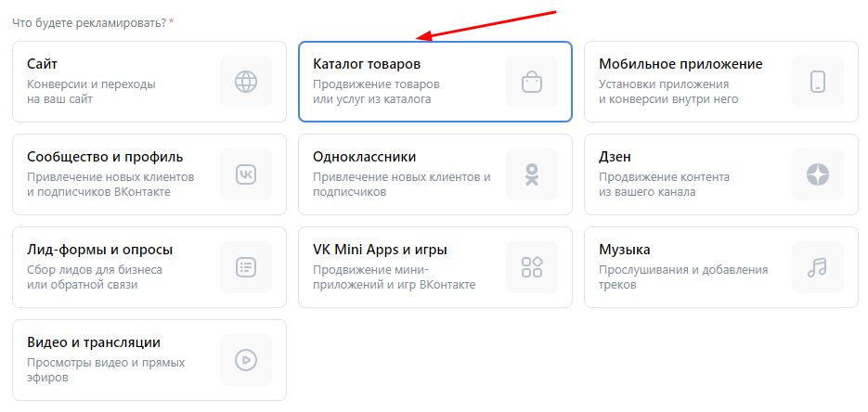Viewport: 868px width, 412px height.
Task: Click text 'Прослушивания и добавления треков'
Action: click(683, 277)
